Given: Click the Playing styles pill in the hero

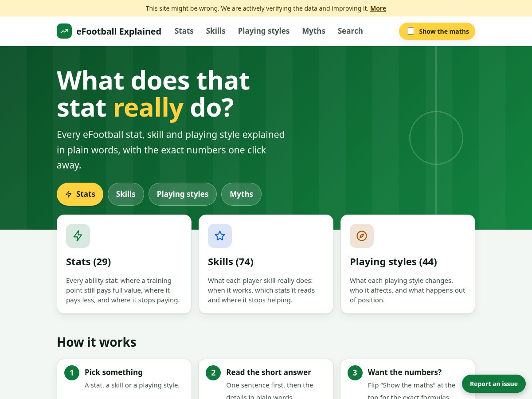Looking at the screenshot, I should (x=183, y=194).
